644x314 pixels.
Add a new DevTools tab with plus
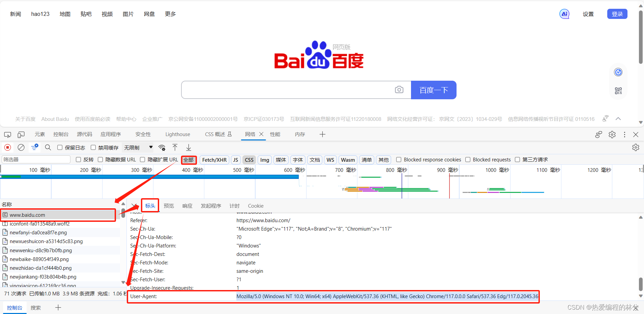pos(322,134)
